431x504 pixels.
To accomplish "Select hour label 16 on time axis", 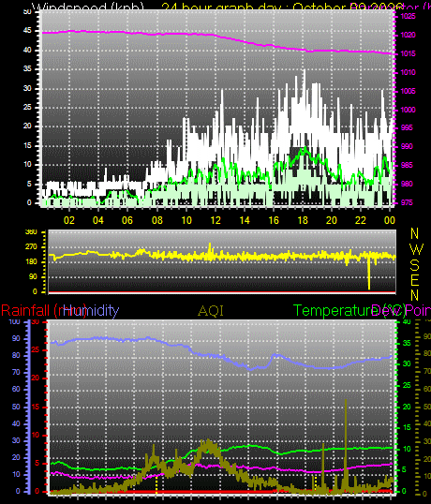I will tap(274, 220).
